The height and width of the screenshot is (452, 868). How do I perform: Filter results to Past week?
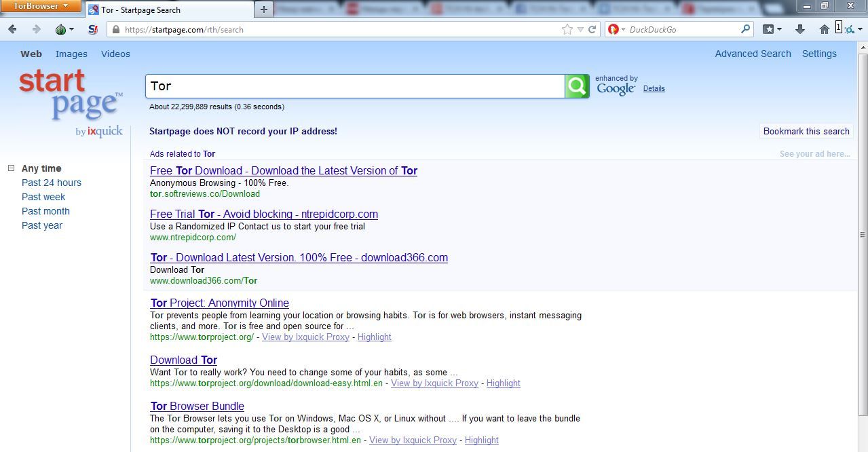(x=43, y=197)
